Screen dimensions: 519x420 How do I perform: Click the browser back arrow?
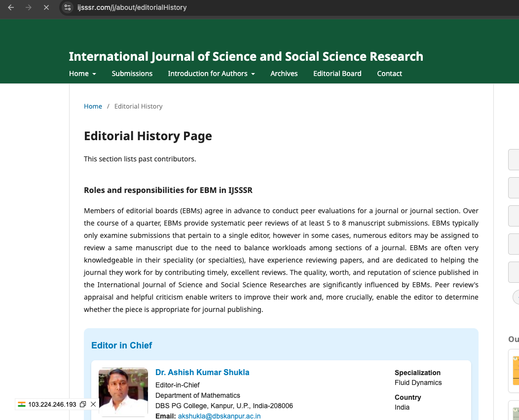pyautogui.click(x=11, y=8)
